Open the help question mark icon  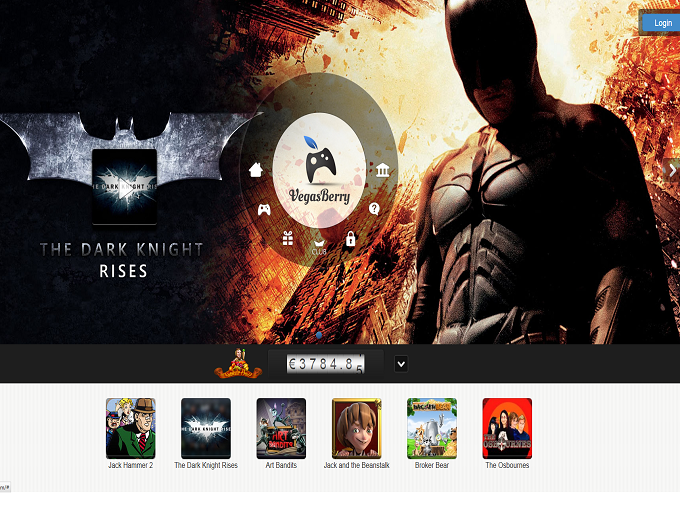tap(374, 209)
